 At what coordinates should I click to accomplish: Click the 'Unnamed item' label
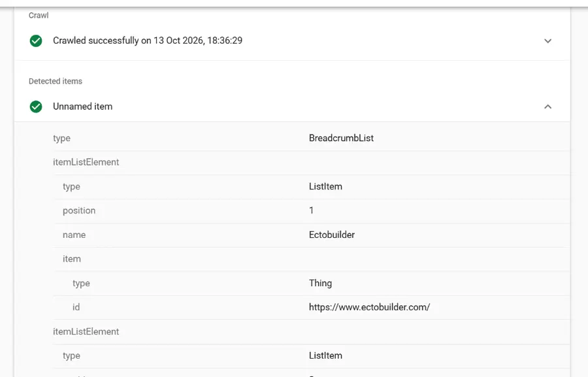82,107
